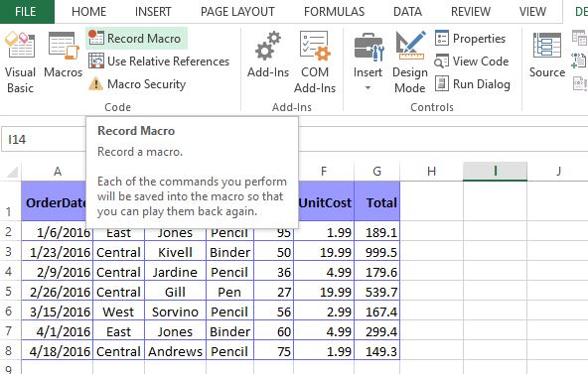Open the Visual Basic editor
Image resolution: width=588 pixels, height=374 pixels.
20,62
